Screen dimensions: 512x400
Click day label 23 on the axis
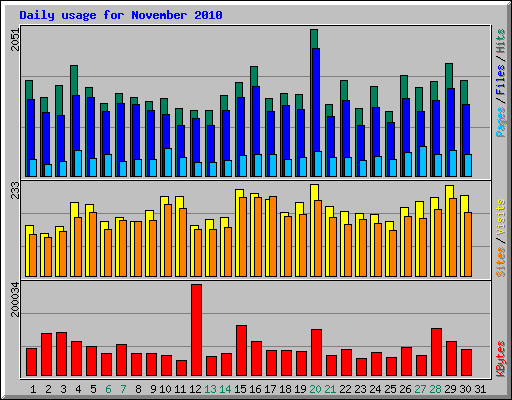point(360,389)
